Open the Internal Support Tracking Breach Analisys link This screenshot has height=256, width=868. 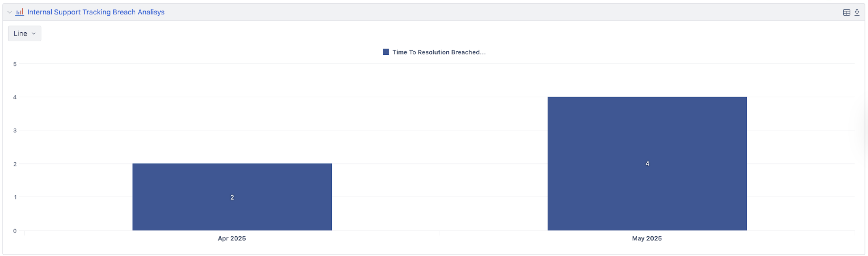click(96, 12)
